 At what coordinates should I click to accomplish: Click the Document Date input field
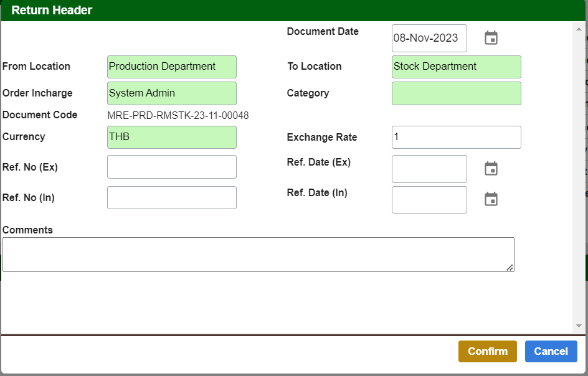click(429, 38)
